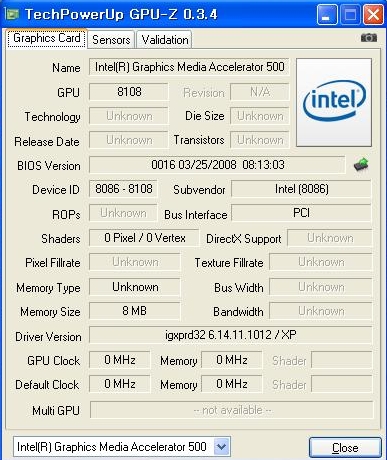Click the Intel logo image
Image resolution: width=387 pixels, height=460 pixels.
(334, 102)
